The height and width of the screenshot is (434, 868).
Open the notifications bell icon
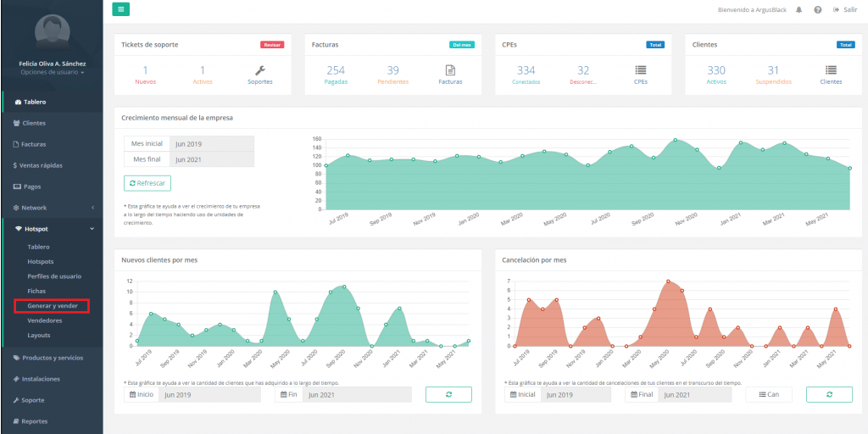pyautogui.click(x=798, y=9)
